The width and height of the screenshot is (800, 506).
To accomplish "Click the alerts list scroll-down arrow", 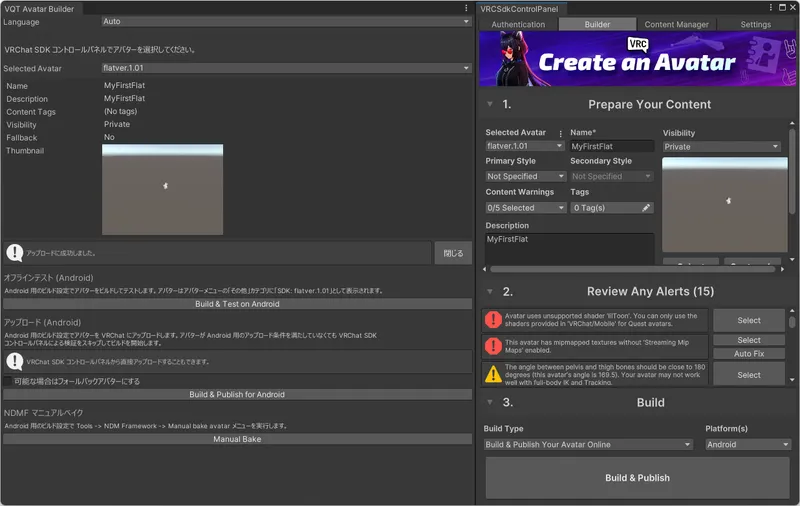I will 792,380.
